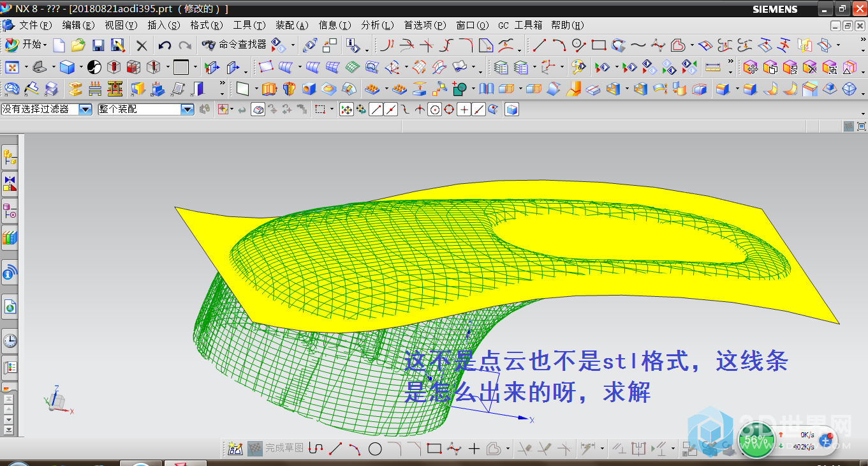Open the Assembly Navigator sidebar tab

pyautogui.click(x=10, y=157)
